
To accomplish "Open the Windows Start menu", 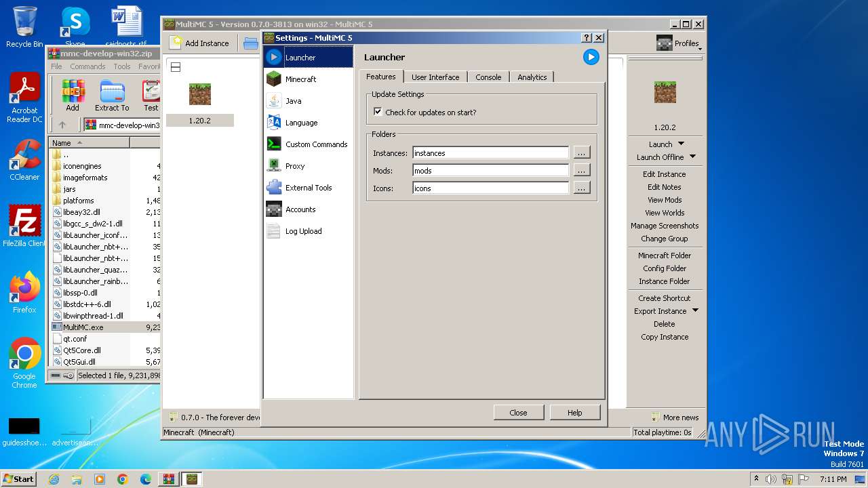I will (x=19, y=479).
